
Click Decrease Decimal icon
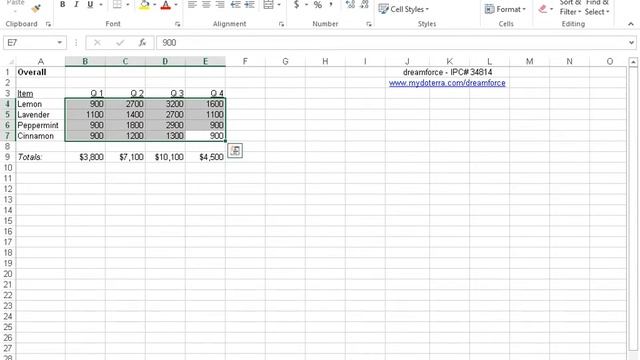click(x=364, y=4)
